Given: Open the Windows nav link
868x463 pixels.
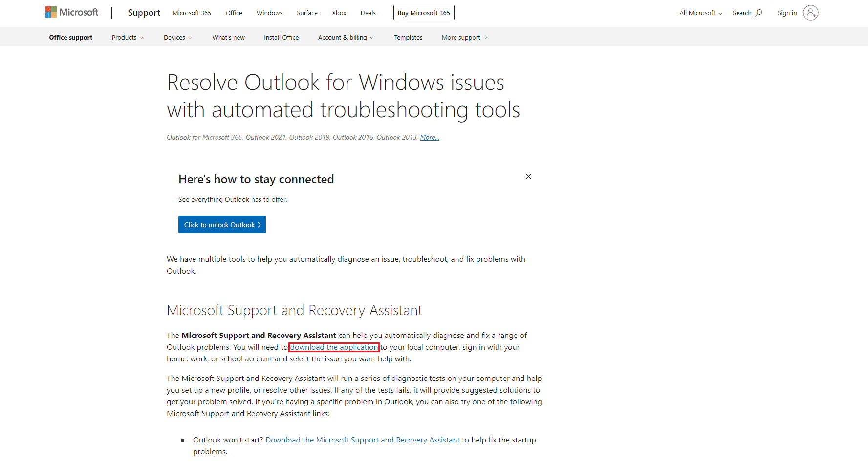Looking at the screenshot, I should (x=269, y=13).
